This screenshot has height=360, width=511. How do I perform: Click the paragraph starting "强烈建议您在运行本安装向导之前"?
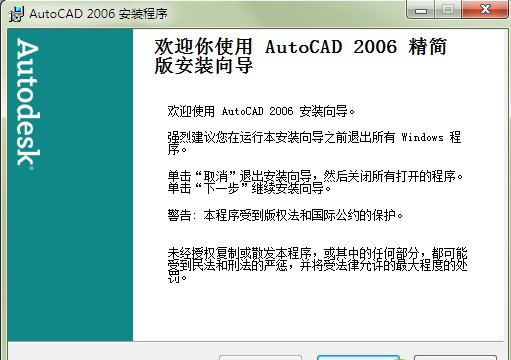point(314,143)
